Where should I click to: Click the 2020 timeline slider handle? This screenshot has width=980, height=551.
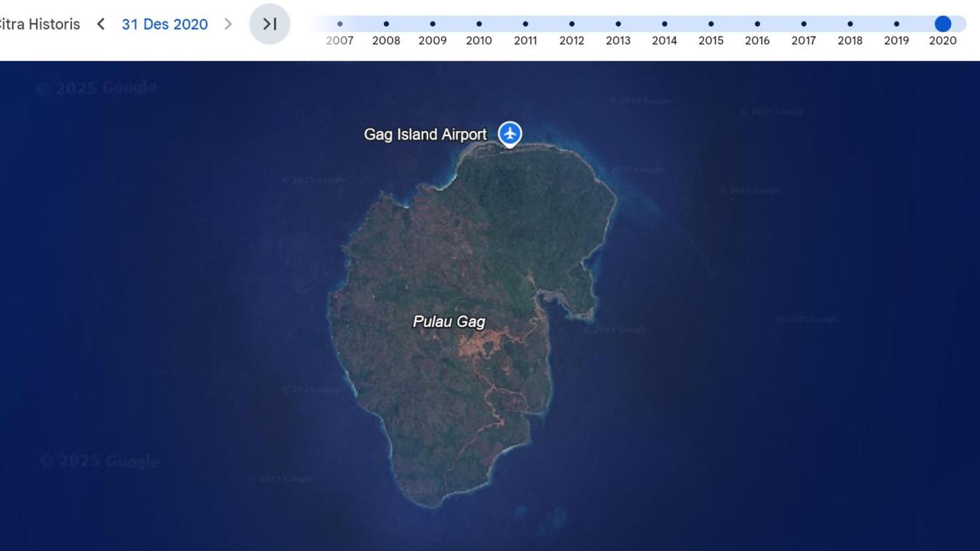(x=943, y=24)
